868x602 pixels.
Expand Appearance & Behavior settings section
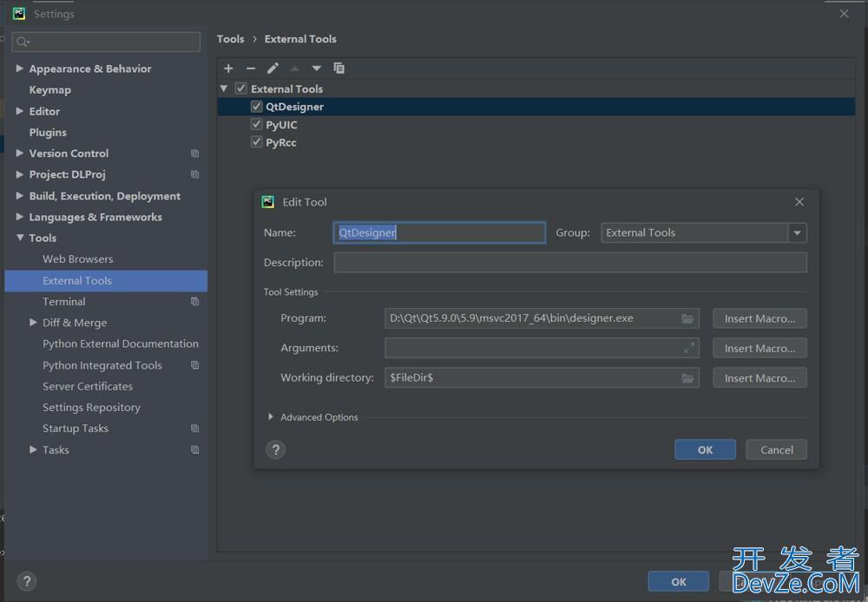click(x=19, y=68)
